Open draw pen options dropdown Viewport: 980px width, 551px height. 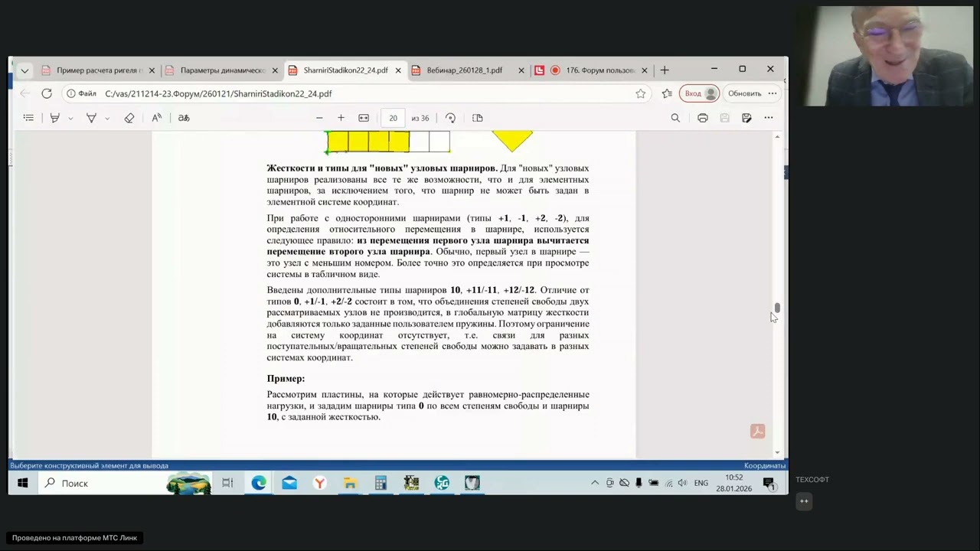(107, 119)
